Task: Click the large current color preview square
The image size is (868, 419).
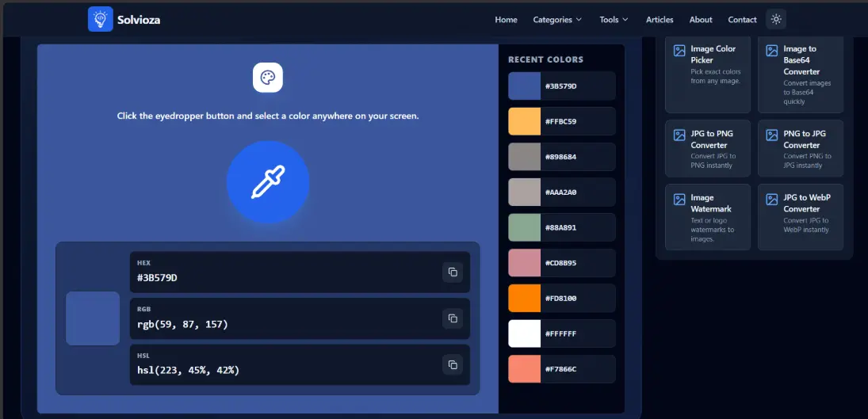Action: tap(93, 318)
